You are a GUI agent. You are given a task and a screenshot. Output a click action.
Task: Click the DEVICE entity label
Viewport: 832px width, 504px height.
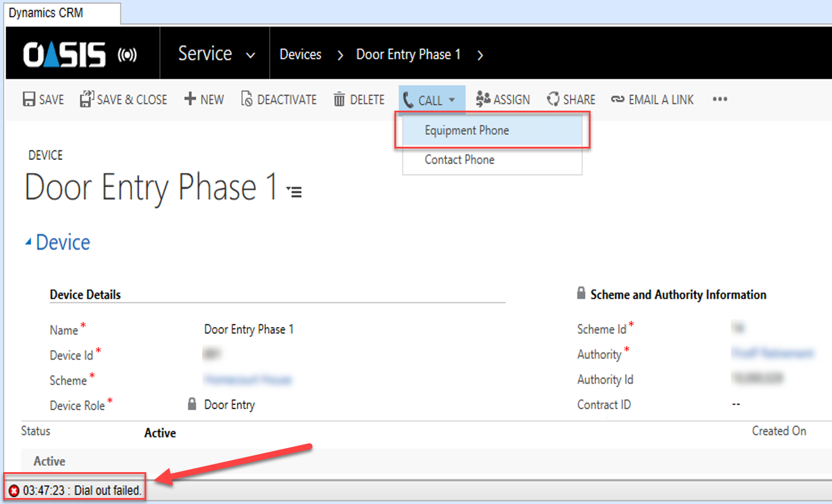(x=45, y=155)
